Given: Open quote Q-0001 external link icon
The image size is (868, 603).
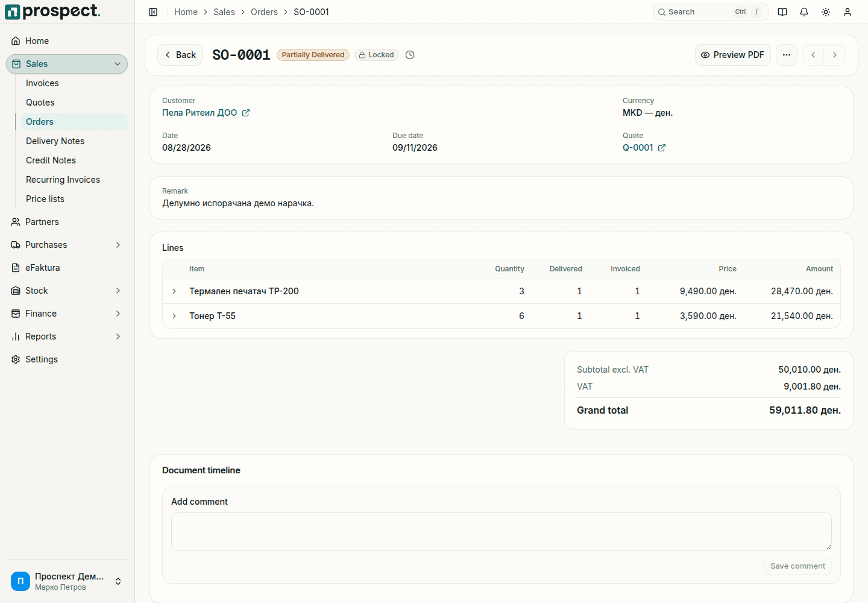Looking at the screenshot, I should coord(662,148).
